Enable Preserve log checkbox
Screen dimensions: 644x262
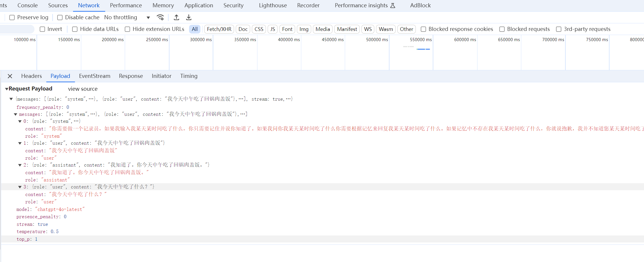point(12,18)
